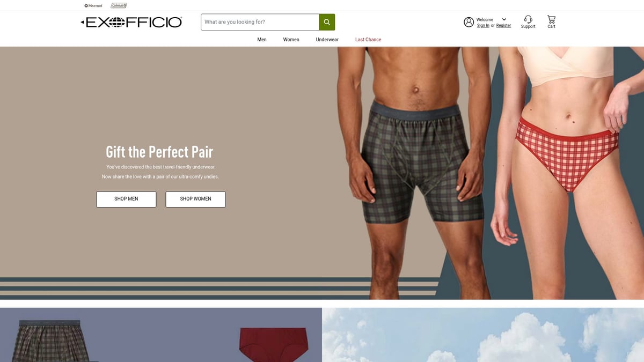Click the Sign In link
The height and width of the screenshot is (362, 644).
[483, 26]
